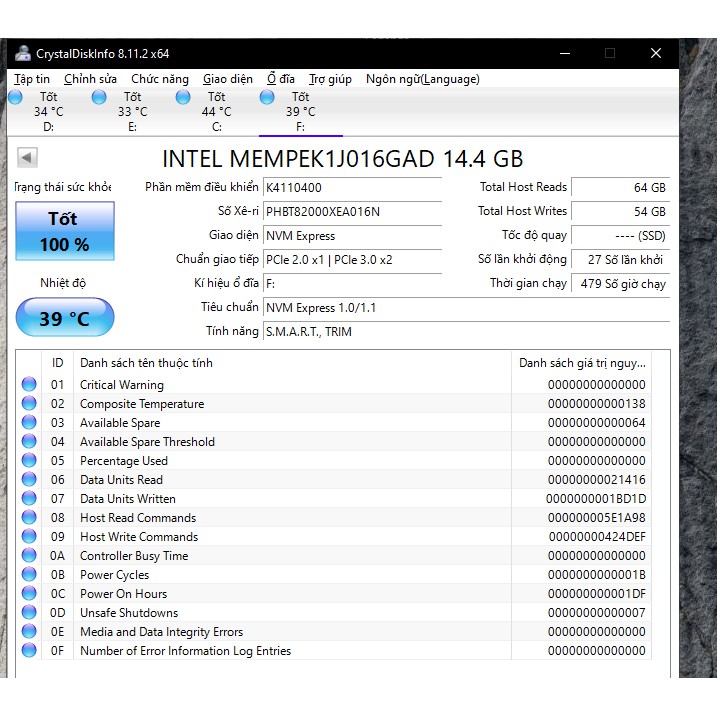Select drive D: status orb
The width and height of the screenshot is (717, 717).
point(15,97)
